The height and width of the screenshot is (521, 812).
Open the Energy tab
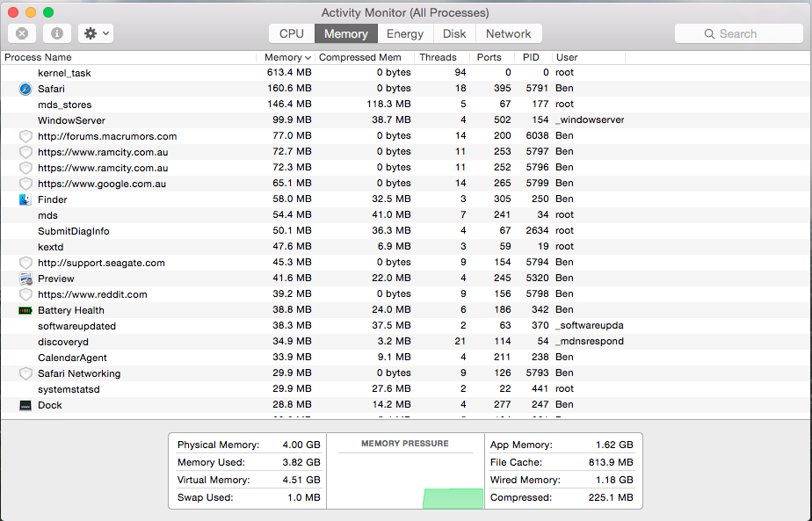pyautogui.click(x=405, y=33)
